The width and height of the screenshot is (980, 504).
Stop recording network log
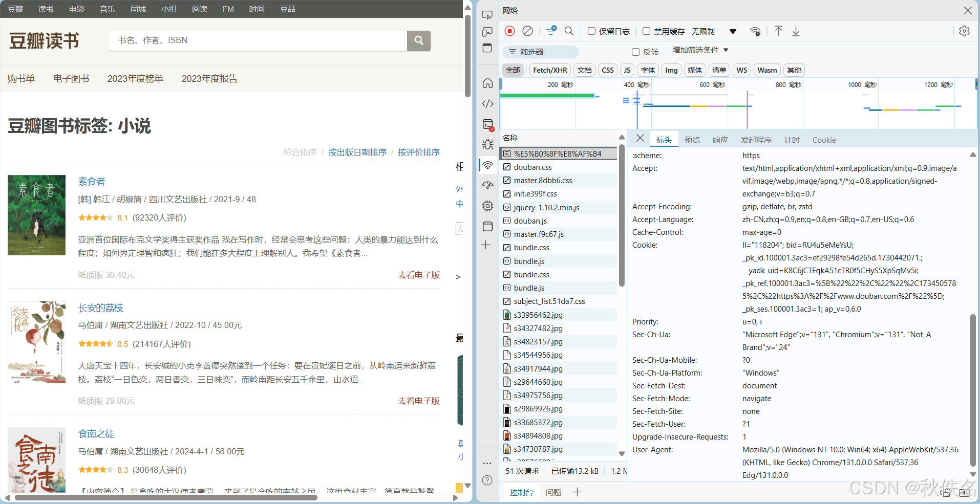tap(509, 31)
